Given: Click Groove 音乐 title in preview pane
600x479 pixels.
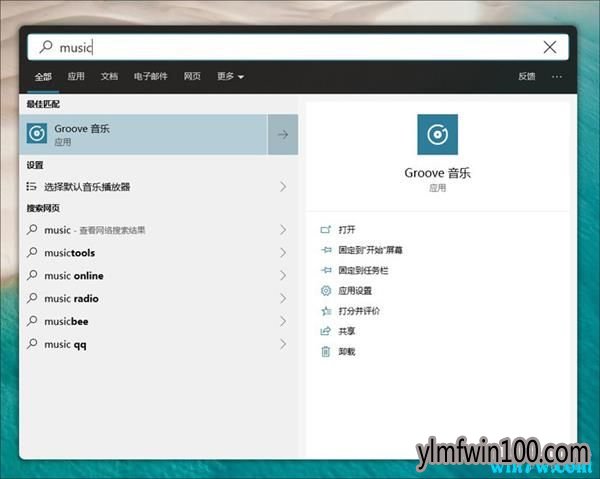Looking at the screenshot, I should [437, 173].
